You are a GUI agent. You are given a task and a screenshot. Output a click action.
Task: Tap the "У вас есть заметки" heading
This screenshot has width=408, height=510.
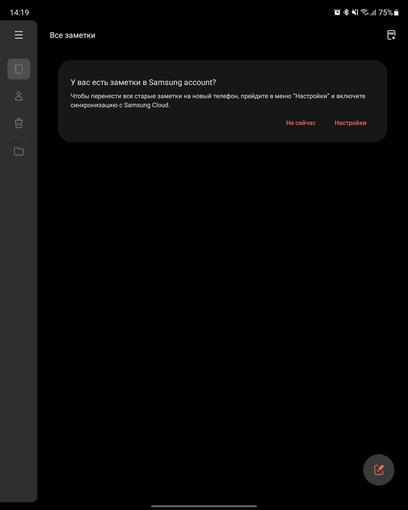(x=143, y=82)
